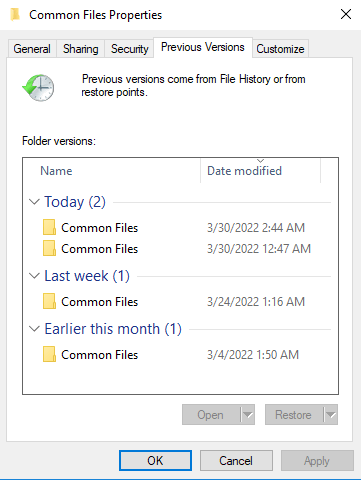Click the folder icon for the 2:44 AM version

tap(49, 227)
